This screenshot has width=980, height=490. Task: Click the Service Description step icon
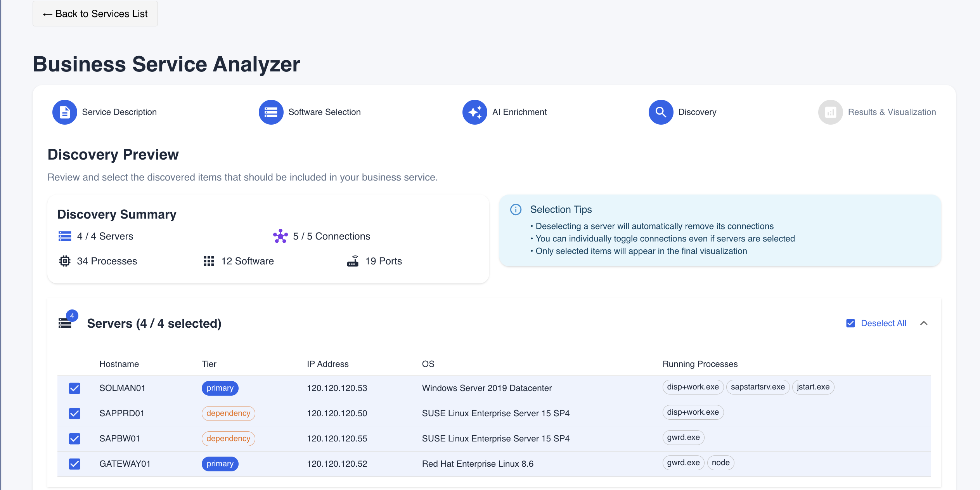pos(64,112)
